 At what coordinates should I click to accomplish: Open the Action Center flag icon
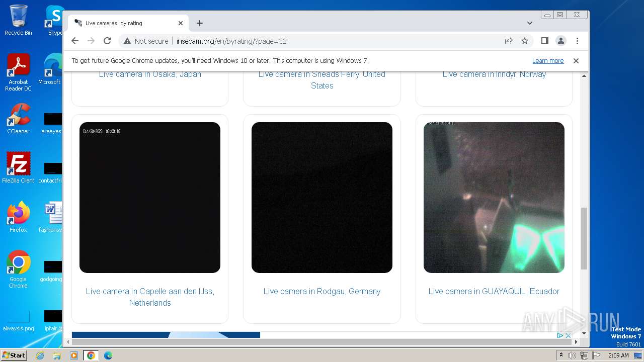click(596, 355)
